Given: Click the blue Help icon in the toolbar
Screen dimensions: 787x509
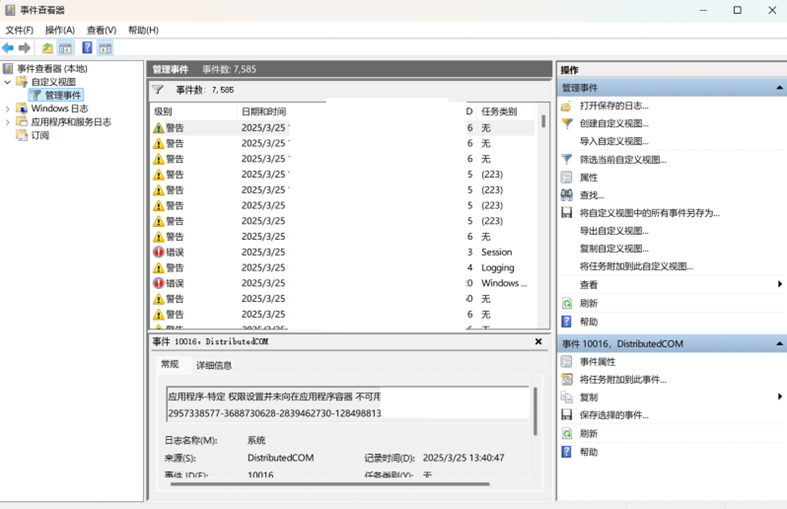Looking at the screenshot, I should (x=87, y=48).
